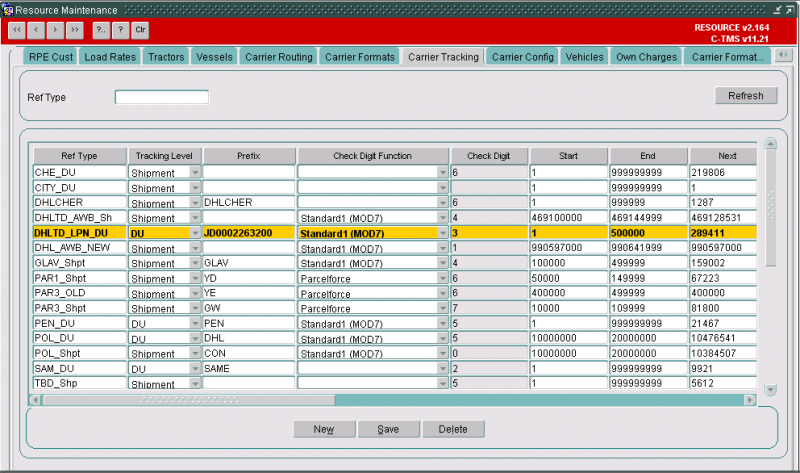The image size is (800, 473).
Task: Open Check Digit Function dropdown for DHLTD_AWB_Sh row
Action: click(x=442, y=218)
